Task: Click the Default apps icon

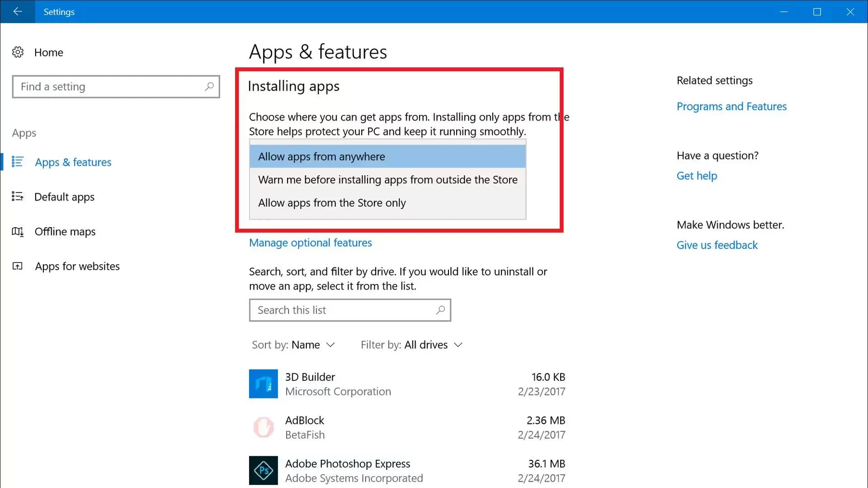Action: [x=17, y=196]
